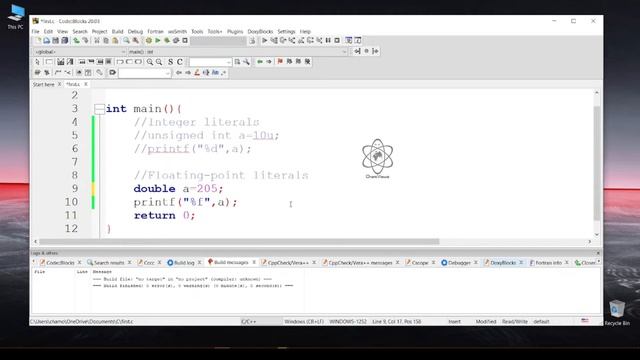Click the New file toolbar icon
This screenshot has width=640, height=360.
pos(38,40)
